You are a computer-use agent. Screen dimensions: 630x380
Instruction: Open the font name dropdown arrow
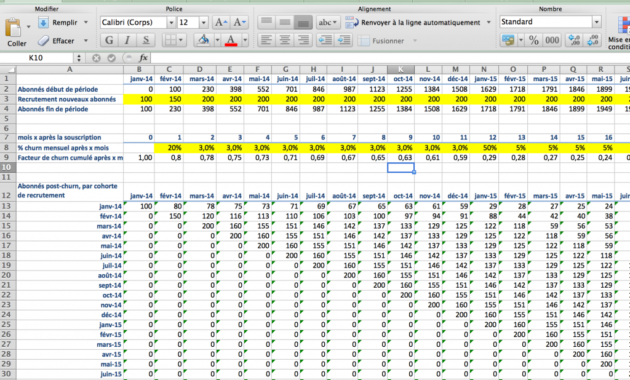pos(171,22)
